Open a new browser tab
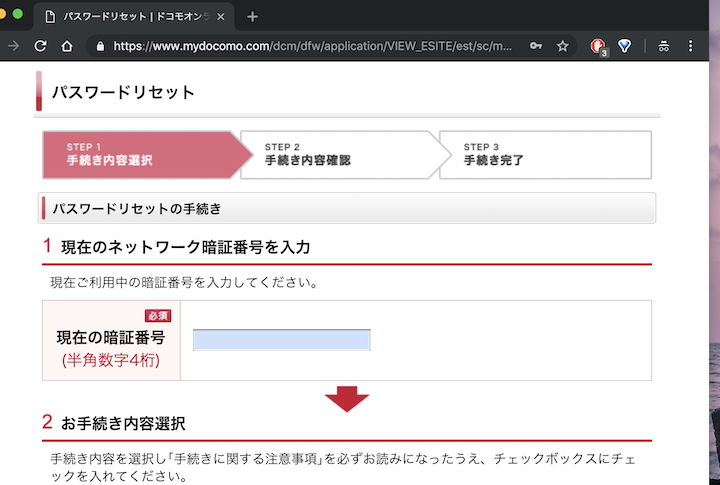The width and height of the screenshot is (720, 485). coord(252,16)
